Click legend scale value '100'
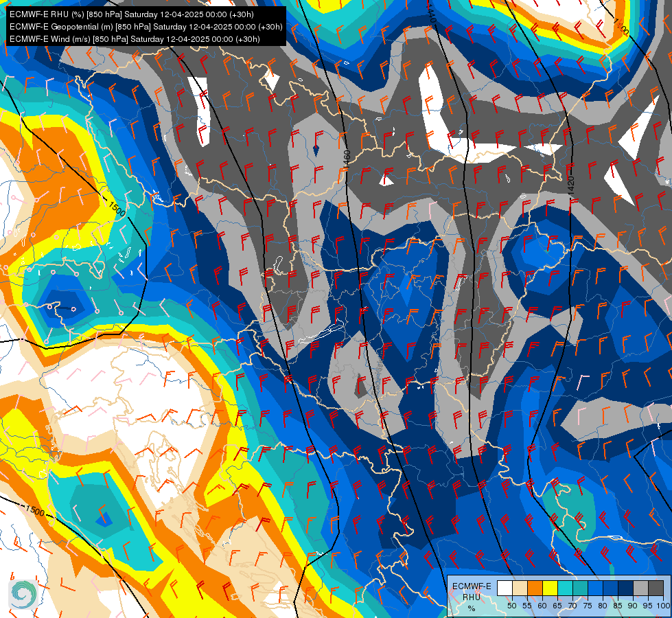Image resolution: width=672 pixels, height=618 pixels. 663,606
